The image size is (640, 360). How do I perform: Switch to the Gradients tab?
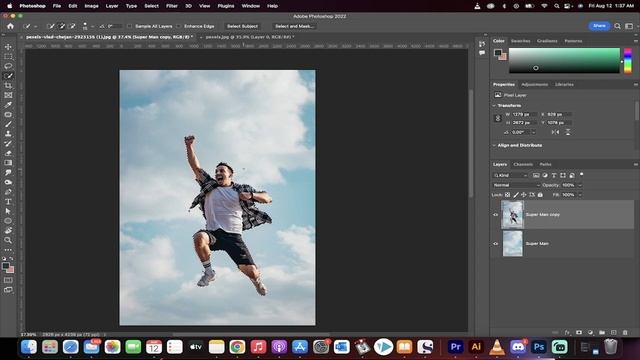click(x=547, y=41)
